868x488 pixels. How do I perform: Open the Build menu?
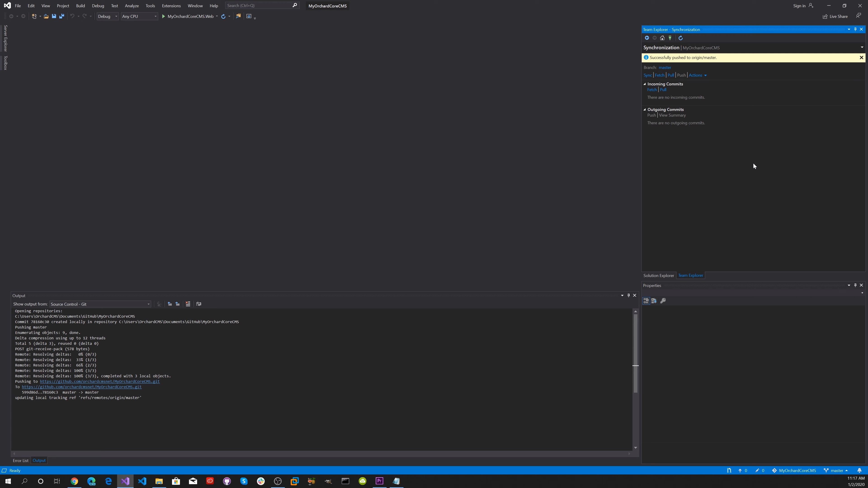pyautogui.click(x=80, y=6)
